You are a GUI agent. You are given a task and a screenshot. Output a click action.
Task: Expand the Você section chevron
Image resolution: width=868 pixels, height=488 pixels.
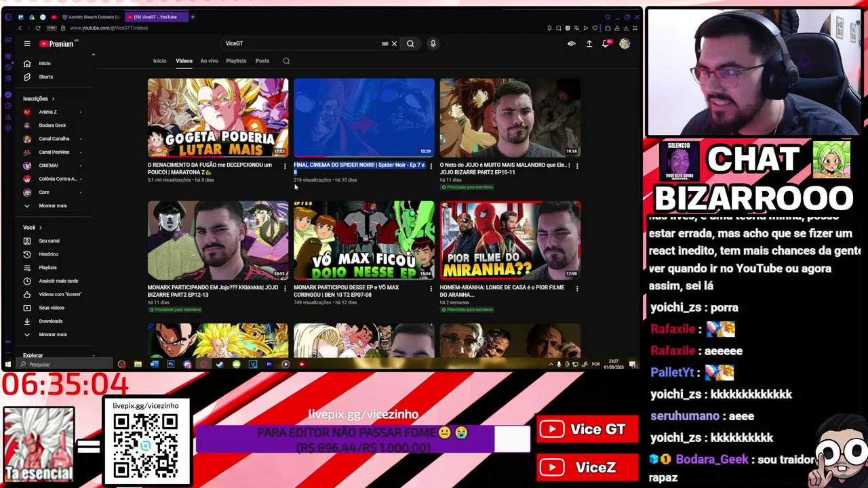(40, 228)
